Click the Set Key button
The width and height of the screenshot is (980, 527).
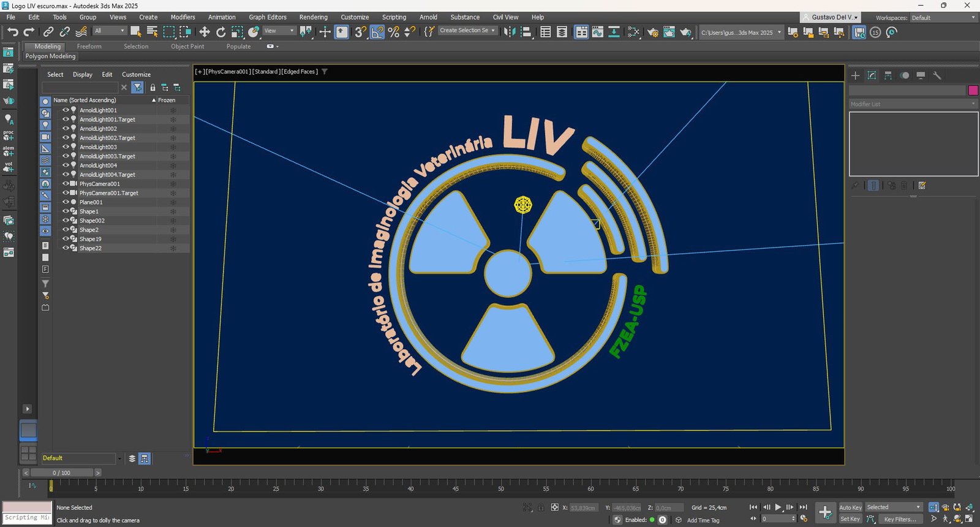point(850,519)
